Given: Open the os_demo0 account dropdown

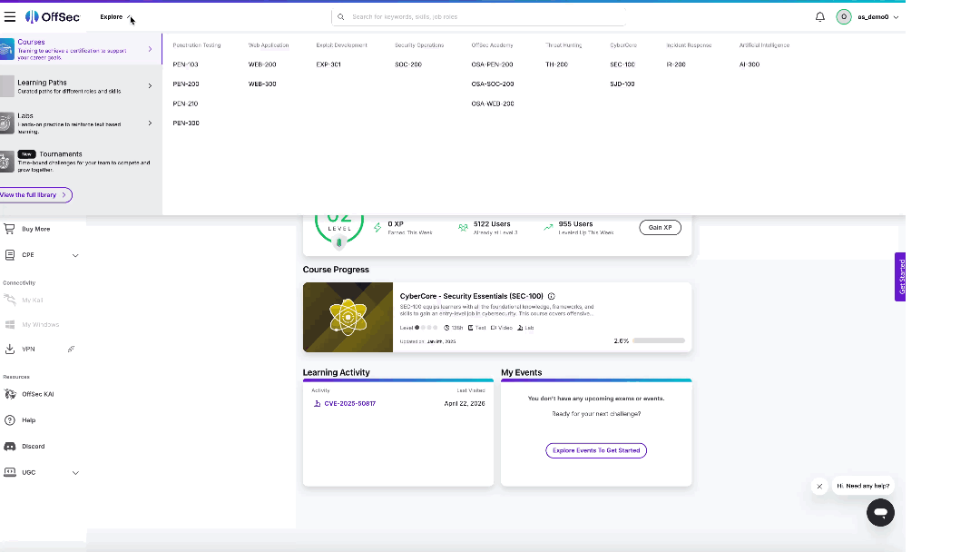Looking at the screenshot, I should coord(878,17).
